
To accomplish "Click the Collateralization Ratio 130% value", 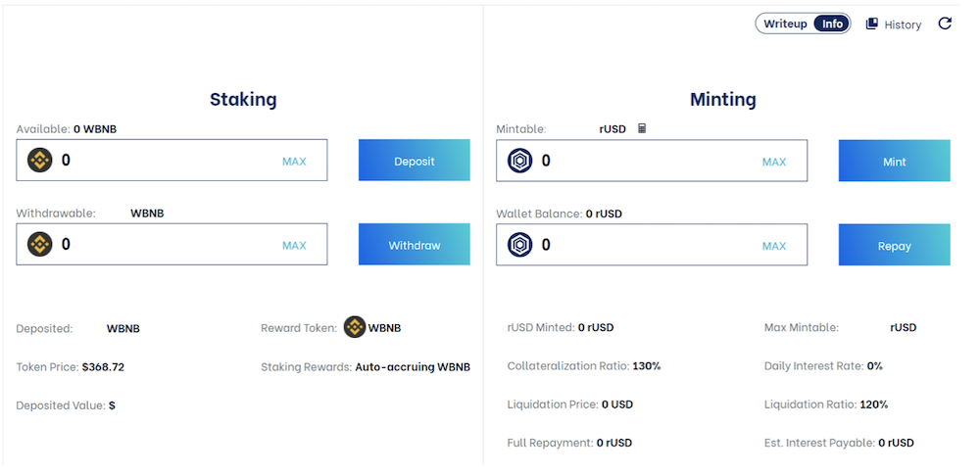I will tap(646, 366).
